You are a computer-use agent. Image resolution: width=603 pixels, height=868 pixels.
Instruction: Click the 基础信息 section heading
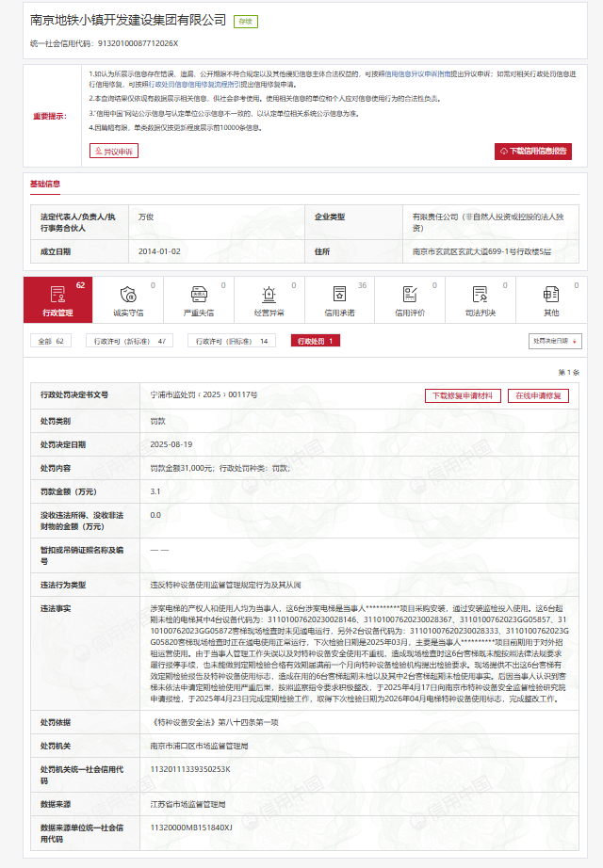(45, 184)
